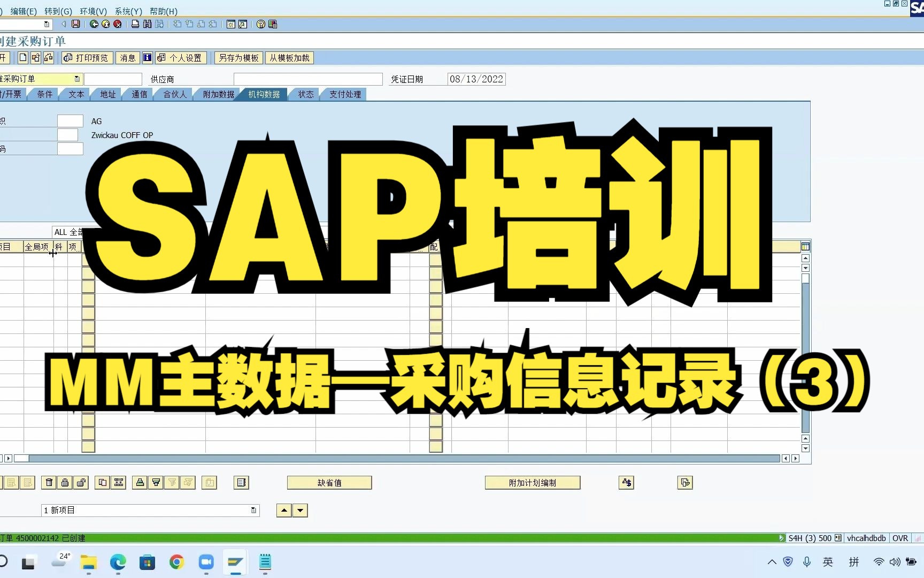Click the Save (floppy disk) icon
The width and height of the screenshot is (924, 578).
tap(76, 24)
